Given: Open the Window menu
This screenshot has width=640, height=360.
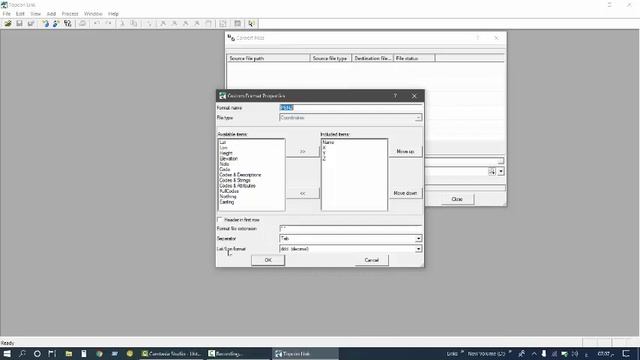Looking at the screenshot, I should (93, 14).
